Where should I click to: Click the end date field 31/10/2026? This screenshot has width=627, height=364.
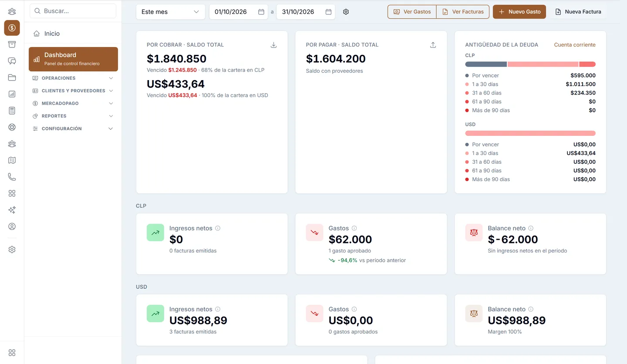click(306, 12)
